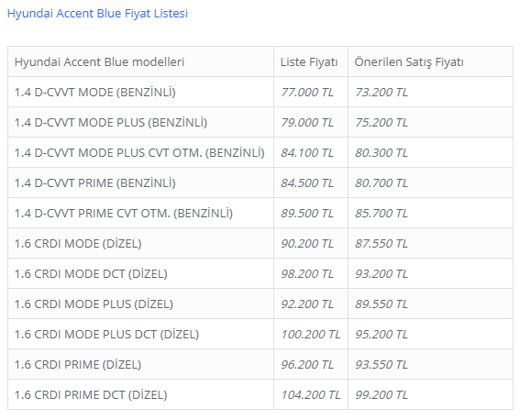
Task: Click the 1.6 CRDI PRIME (DİZEL) cell
Action: (x=141, y=364)
